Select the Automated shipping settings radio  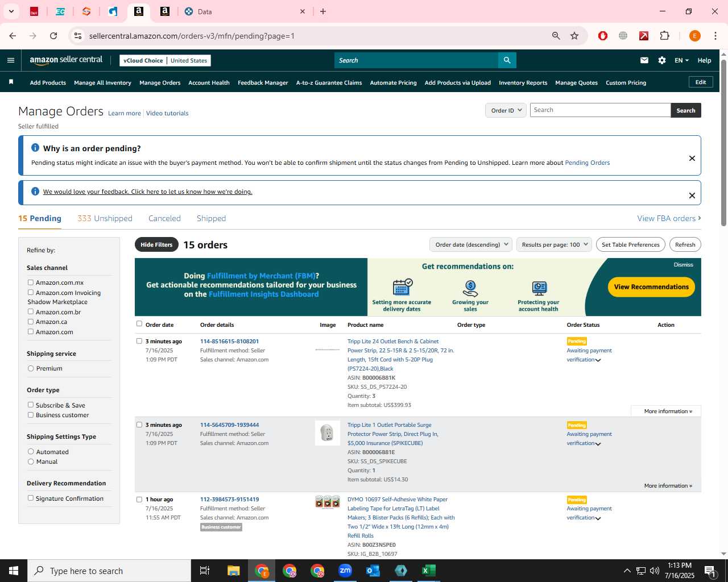coord(31,451)
